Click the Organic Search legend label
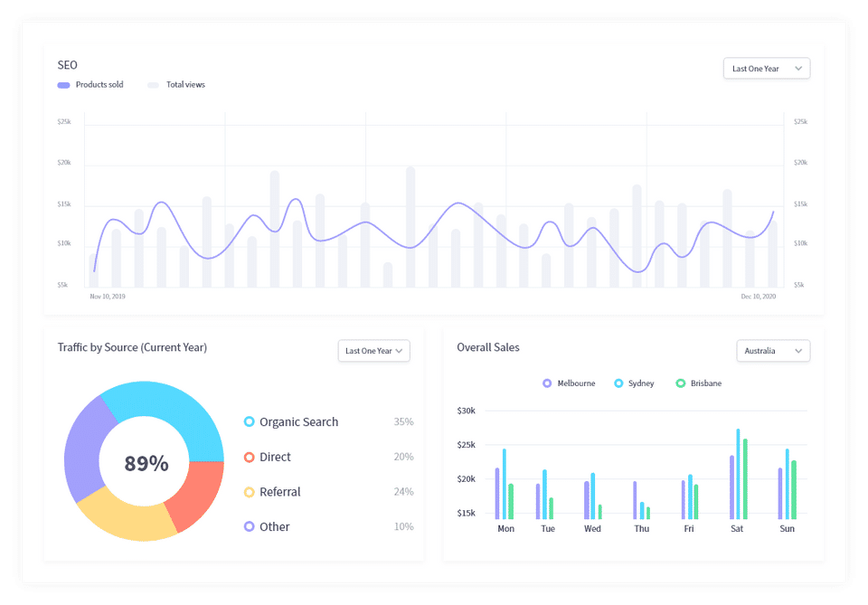 click(299, 421)
